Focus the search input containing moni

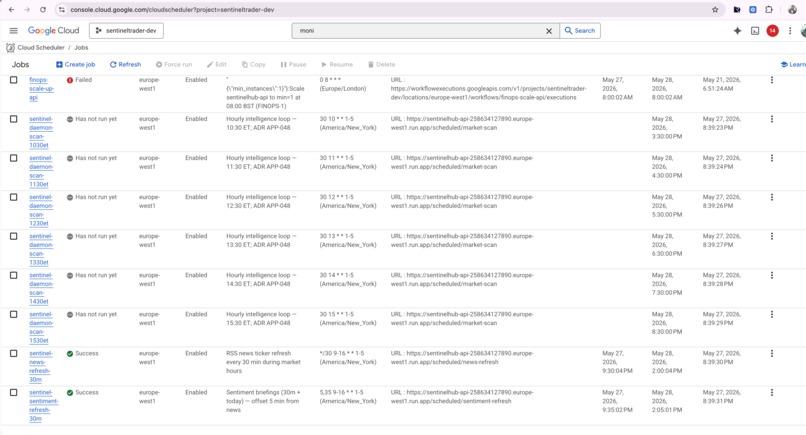coord(419,31)
